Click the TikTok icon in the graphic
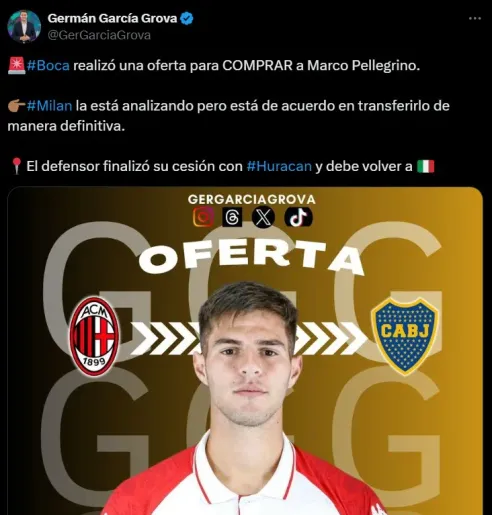The height and width of the screenshot is (515, 492). tap(298, 217)
